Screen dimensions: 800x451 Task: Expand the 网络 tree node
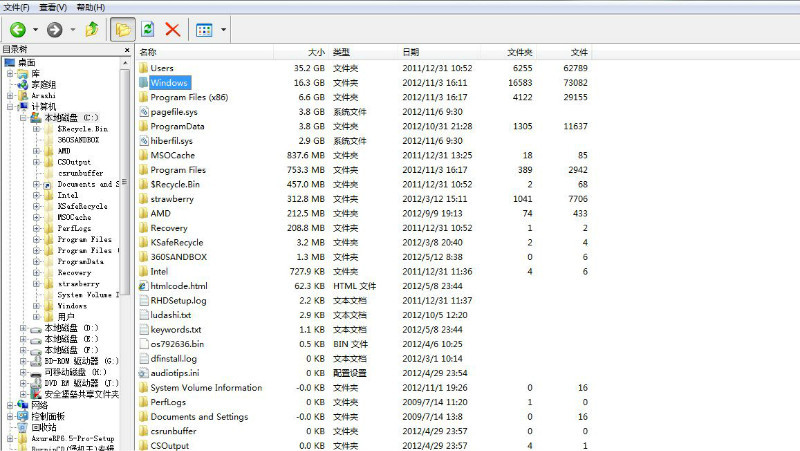pyautogui.click(x=10, y=405)
